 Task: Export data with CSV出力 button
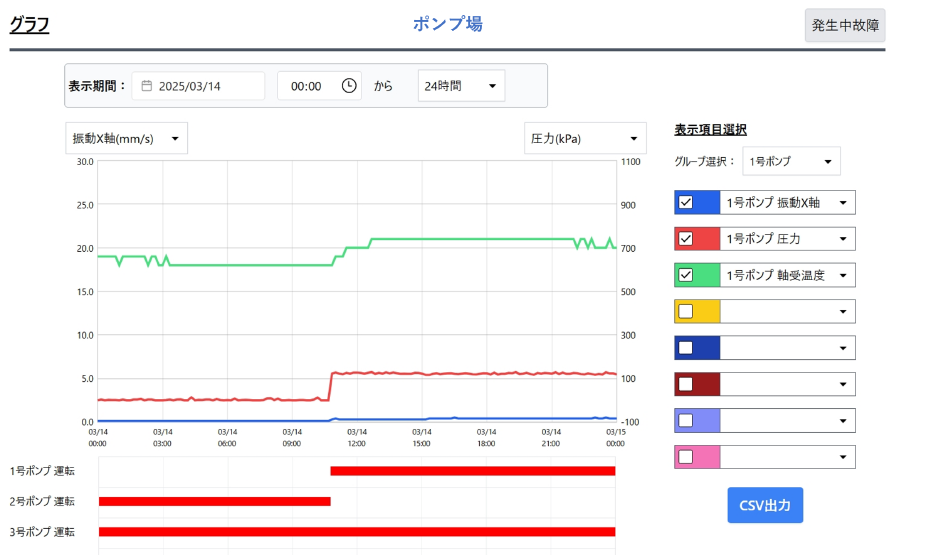click(x=765, y=505)
